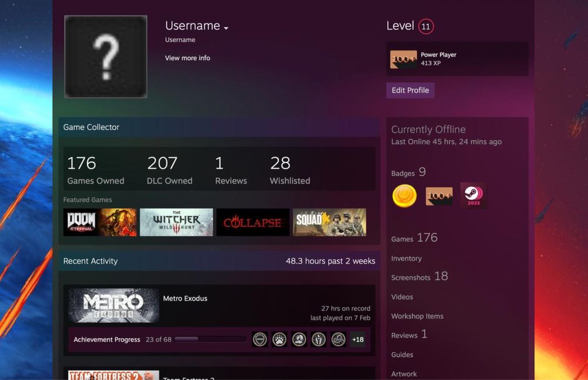Open the 207 DLC Owned stat
Screen dimensions: 588x380
point(169,170)
